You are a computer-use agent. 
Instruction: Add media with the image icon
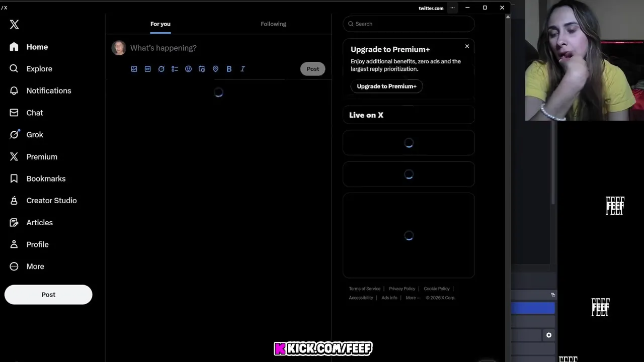click(x=134, y=69)
